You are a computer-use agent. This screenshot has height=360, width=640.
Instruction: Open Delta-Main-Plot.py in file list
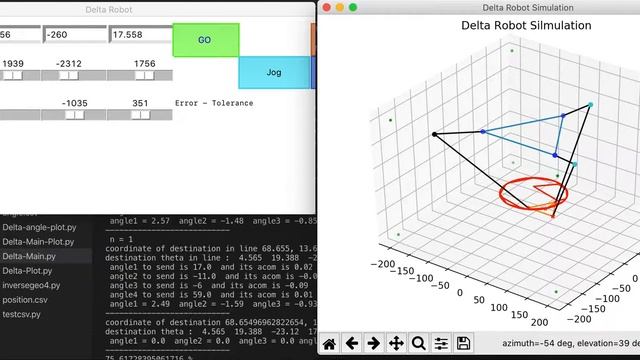[38, 242]
